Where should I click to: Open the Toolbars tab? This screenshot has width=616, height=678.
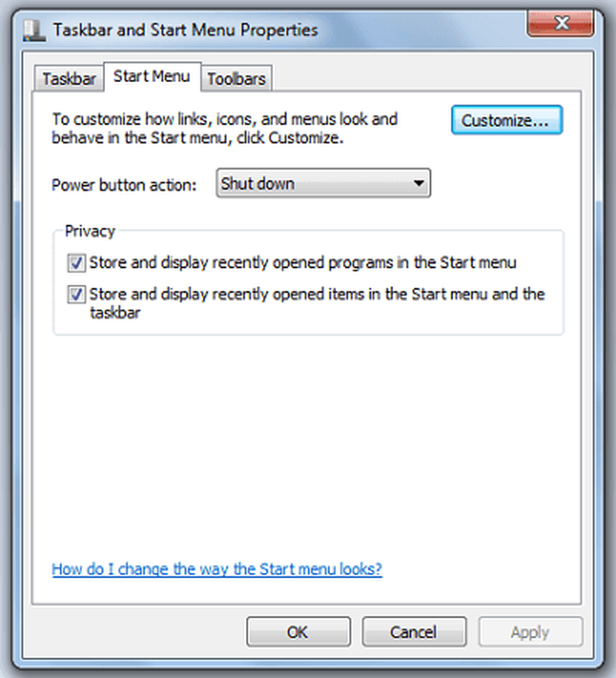click(x=236, y=79)
